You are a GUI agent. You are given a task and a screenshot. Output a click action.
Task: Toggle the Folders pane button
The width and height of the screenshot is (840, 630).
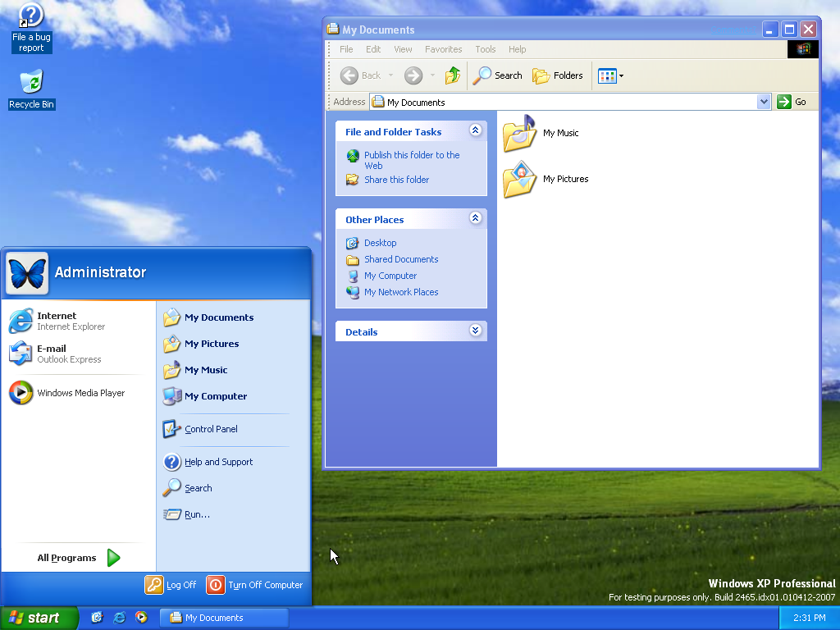pos(558,75)
